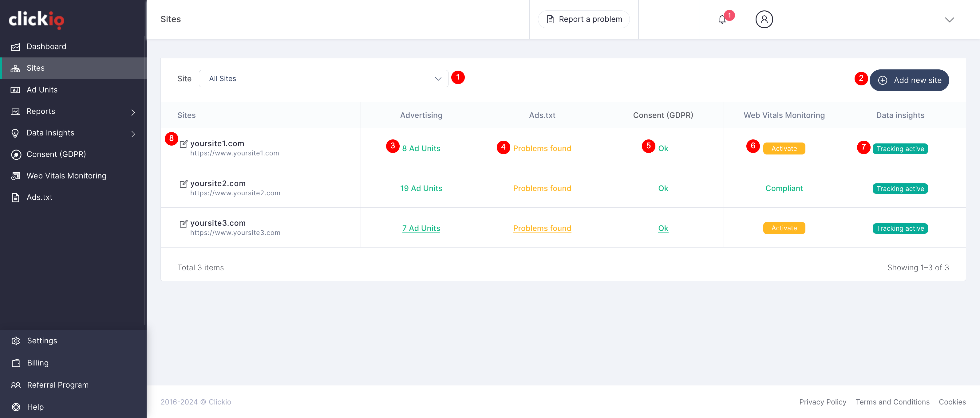Viewport: 980px width, 418px height.
Task: Click the Billing wallet icon
Action: (x=16, y=363)
